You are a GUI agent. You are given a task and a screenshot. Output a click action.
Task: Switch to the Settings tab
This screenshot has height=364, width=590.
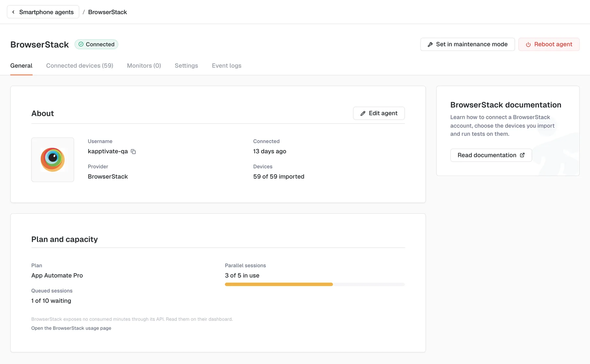(186, 66)
